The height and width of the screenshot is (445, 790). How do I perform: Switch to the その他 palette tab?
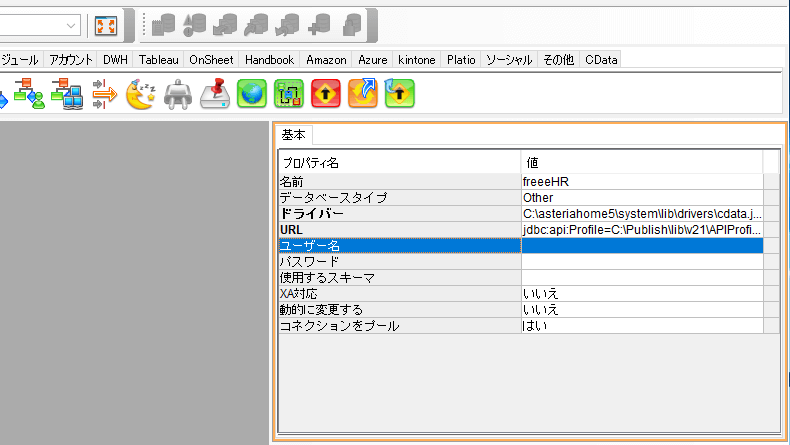pos(558,60)
